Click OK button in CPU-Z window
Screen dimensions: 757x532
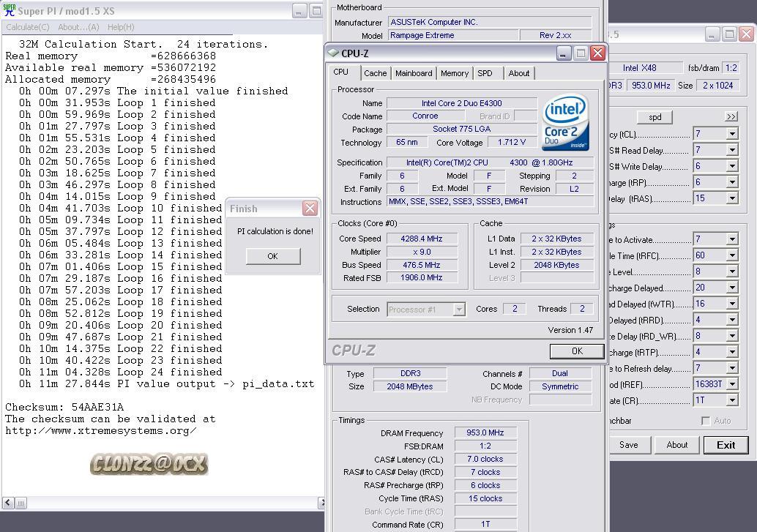pos(577,351)
